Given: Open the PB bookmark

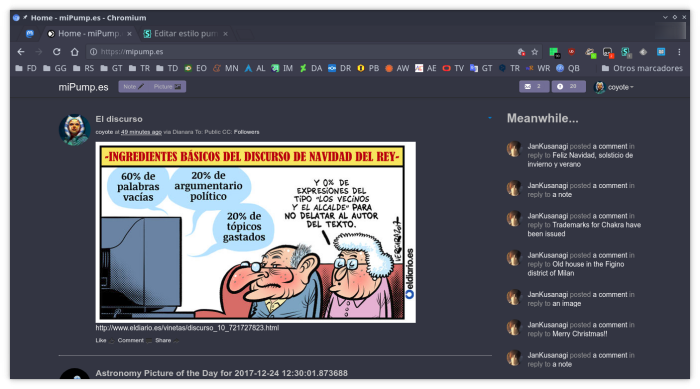Looking at the screenshot, I should [368, 68].
